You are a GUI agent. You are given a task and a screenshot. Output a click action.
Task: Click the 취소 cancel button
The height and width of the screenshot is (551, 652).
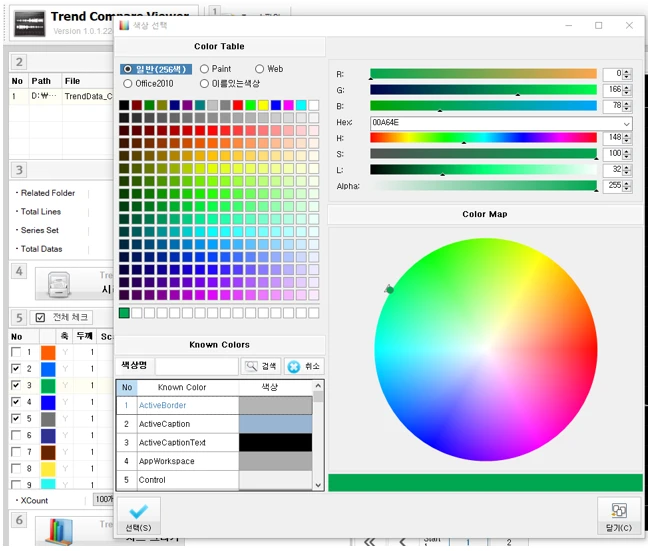click(304, 366)
